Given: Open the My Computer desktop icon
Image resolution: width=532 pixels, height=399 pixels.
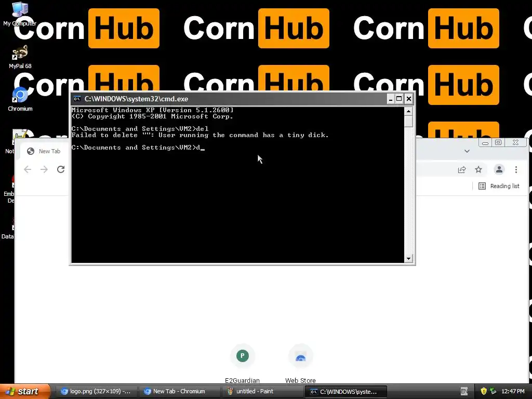Looking at the screenshot, I should pos(20,14).
